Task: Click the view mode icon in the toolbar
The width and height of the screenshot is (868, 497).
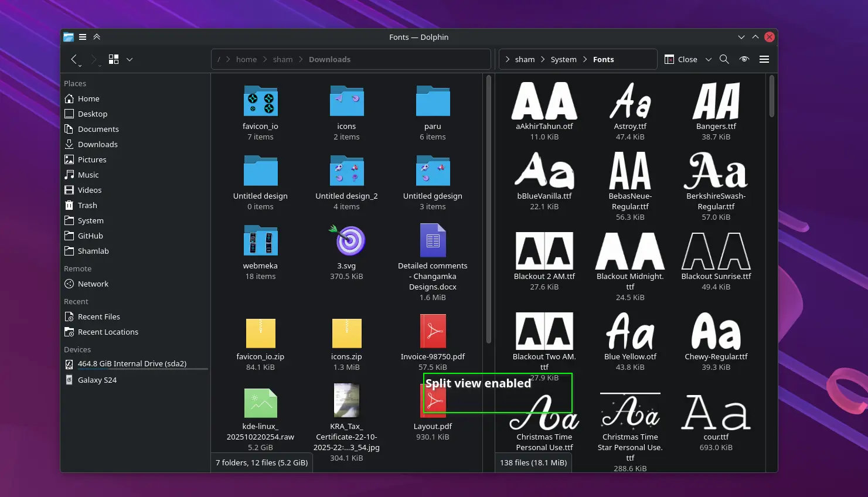Action: click(113, 59)
